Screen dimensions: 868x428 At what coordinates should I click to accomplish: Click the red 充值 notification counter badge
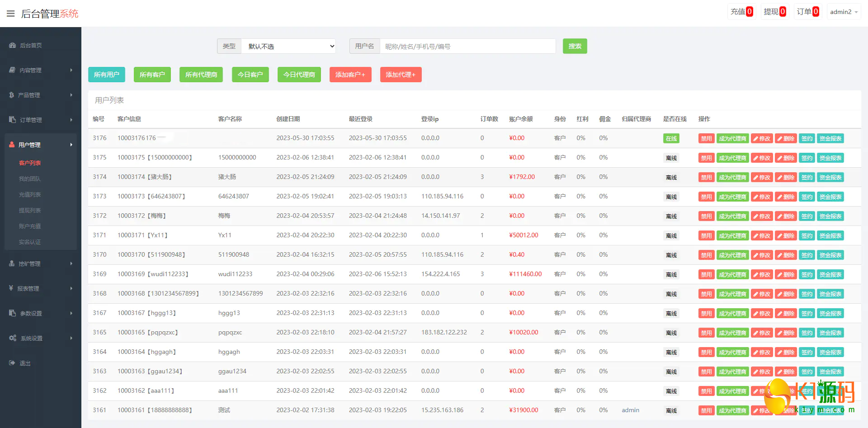click(x=750, y=12)
